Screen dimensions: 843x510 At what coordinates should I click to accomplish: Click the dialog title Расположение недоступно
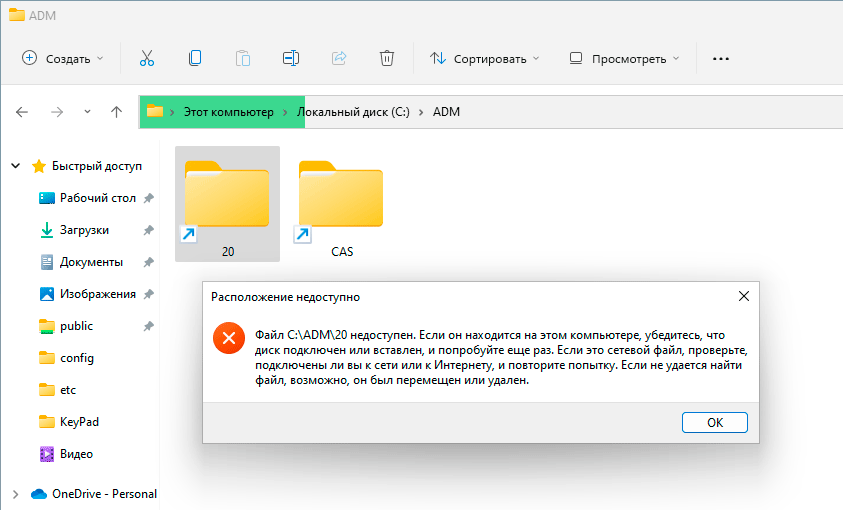pos(285,297)
